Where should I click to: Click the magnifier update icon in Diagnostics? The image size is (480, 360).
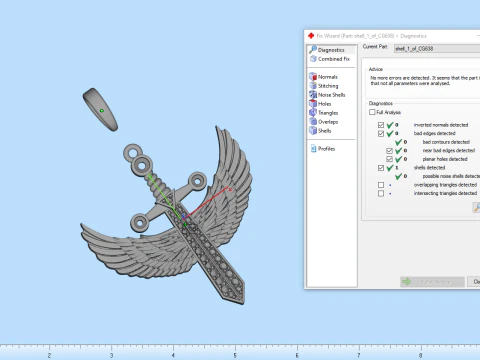click(476, 208)
